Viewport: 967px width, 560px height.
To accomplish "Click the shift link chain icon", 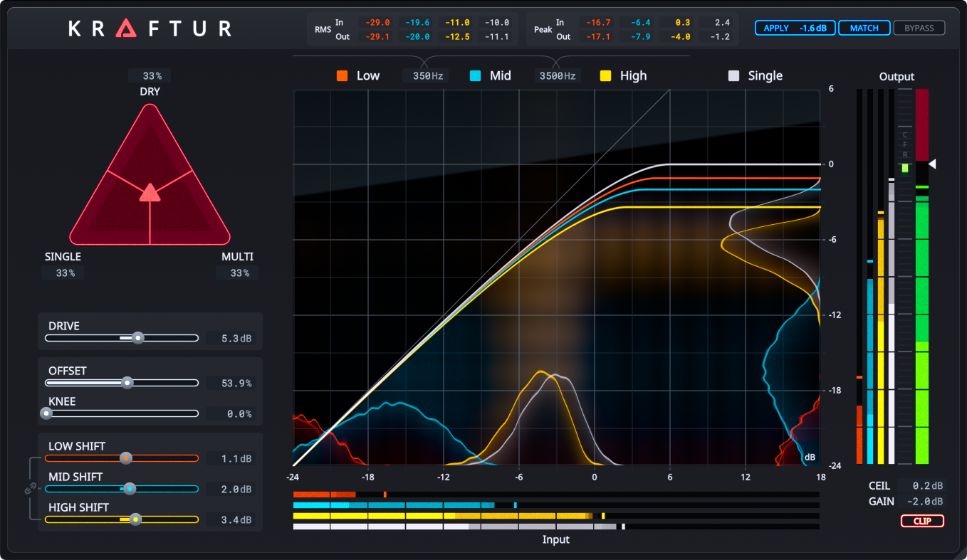I will coord(30,489).
